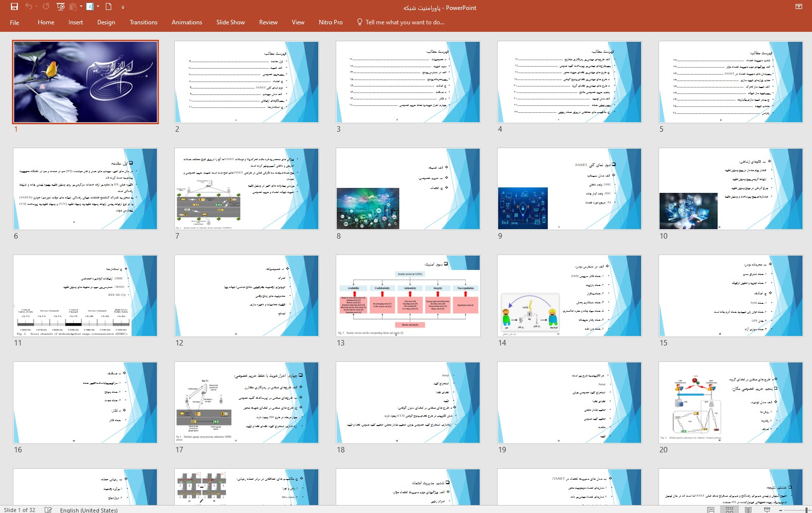Open the text box tool dropdown arrow

pos(98,7)
